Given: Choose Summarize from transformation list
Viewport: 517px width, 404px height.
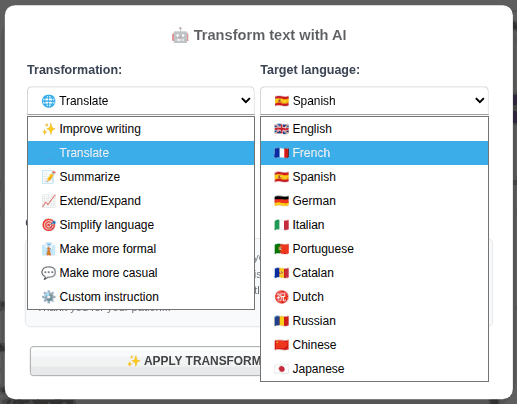Looking at the screenshot, I should [x=141, y=177].
